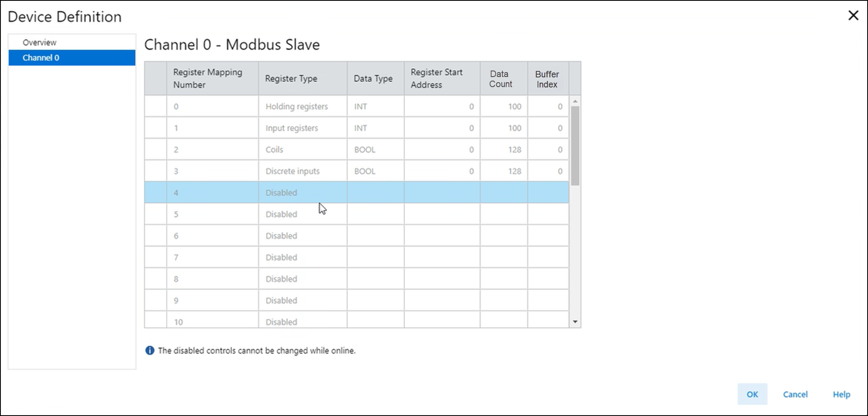Viewport: 868px width, 416px height.
Task: Select the row header of mapping 4
Action: click(x=156, y=193)
